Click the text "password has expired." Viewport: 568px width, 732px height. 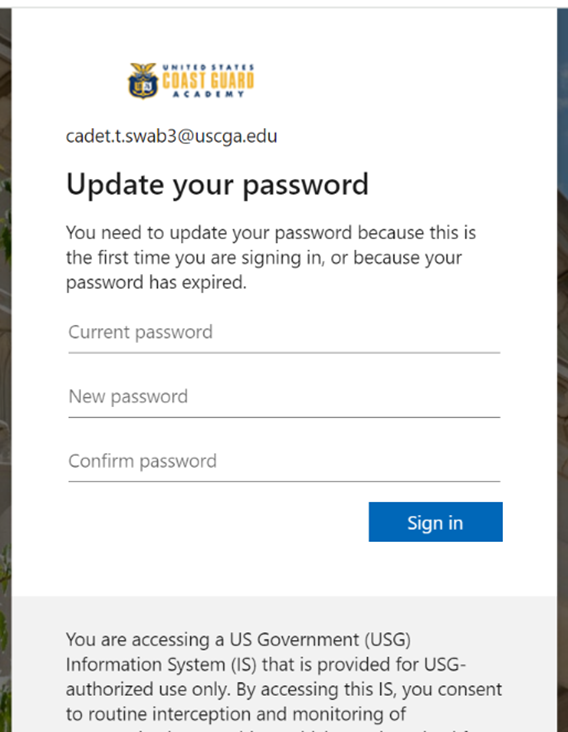tap(156, 282)
